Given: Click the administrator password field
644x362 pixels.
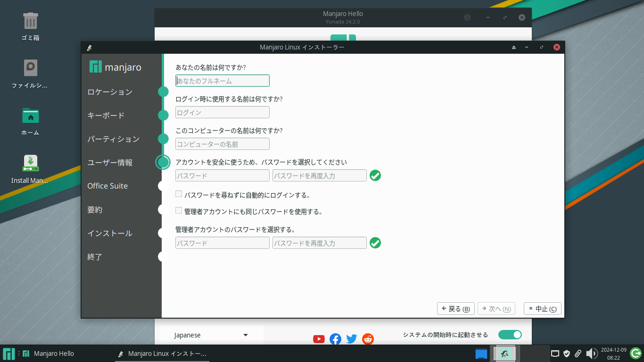Looking at the screenshot, I should (x=223, y=243).
